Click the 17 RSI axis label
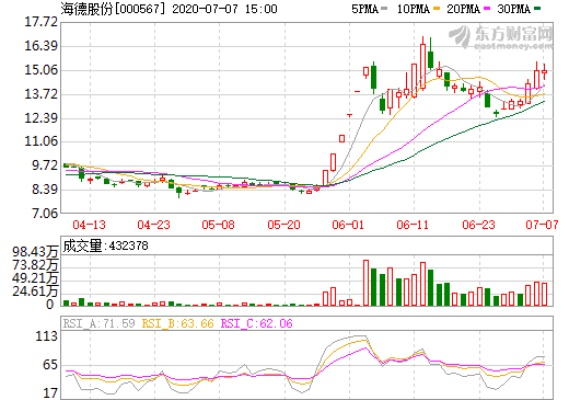Viewport: 569px width, 400px height. [x=50, y=393]
